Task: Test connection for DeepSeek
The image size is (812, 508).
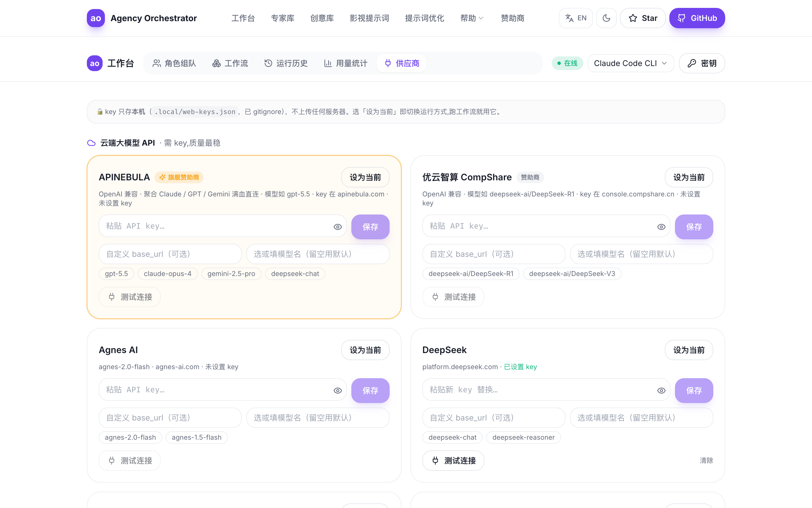Action: tap(453, 460)
